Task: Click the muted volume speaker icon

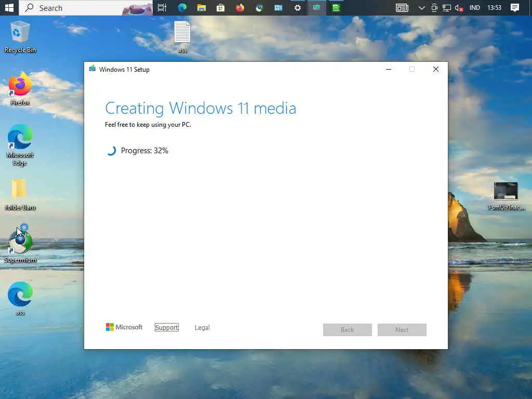Action: coord(459,7)
